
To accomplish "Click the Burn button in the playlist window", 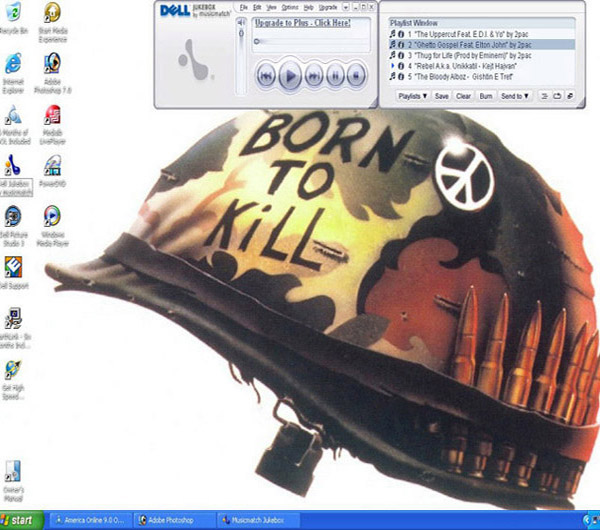I will pos(486,96).
